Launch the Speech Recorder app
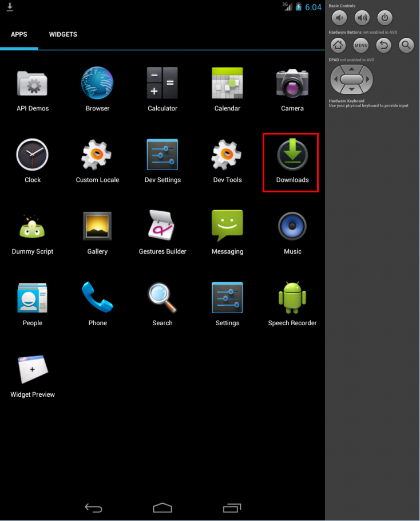The height and width of the screenshot is (521, 420). pyautogui.click(x=292, y=305)
